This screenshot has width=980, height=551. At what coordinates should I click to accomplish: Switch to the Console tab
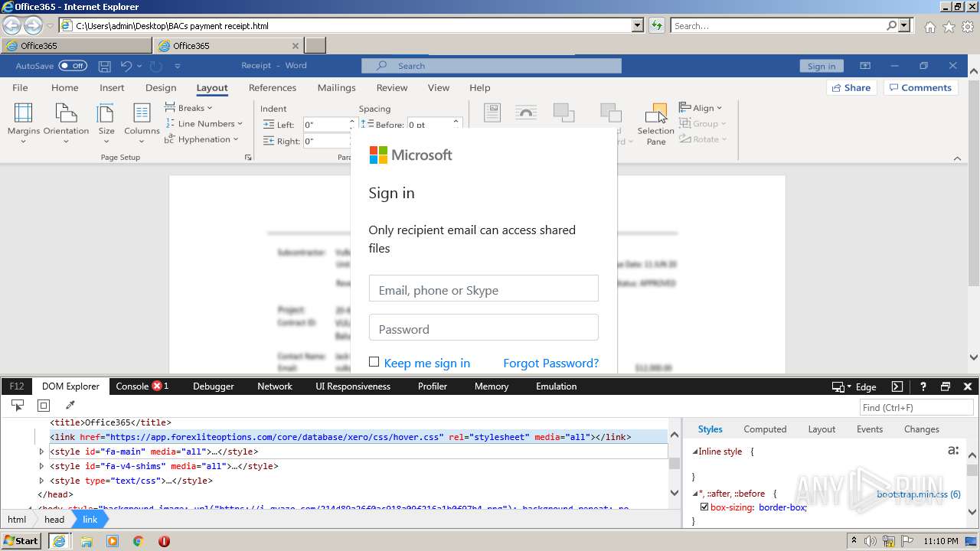point(142,386)
